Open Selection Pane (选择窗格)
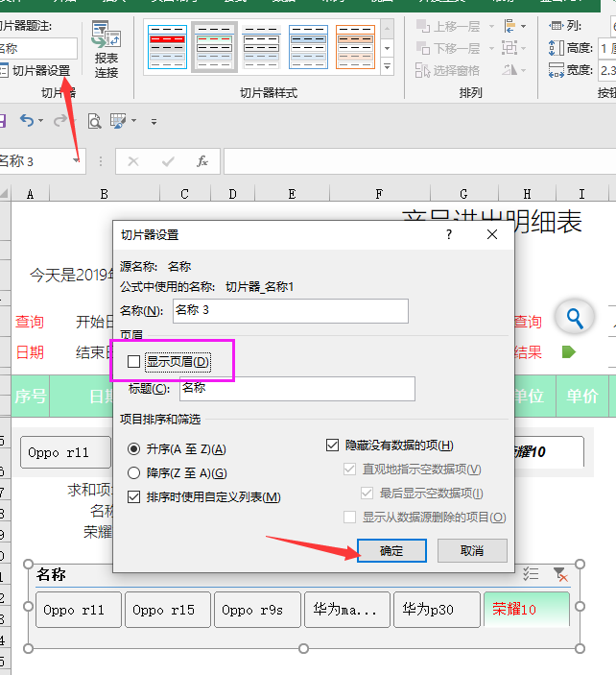Screen dimensions: 616x675 pos(447,70)
